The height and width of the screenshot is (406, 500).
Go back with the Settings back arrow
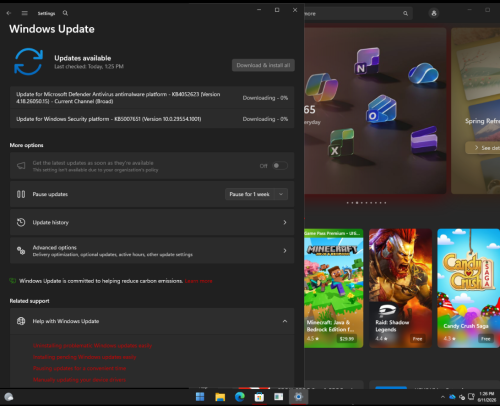pos(9,13)
